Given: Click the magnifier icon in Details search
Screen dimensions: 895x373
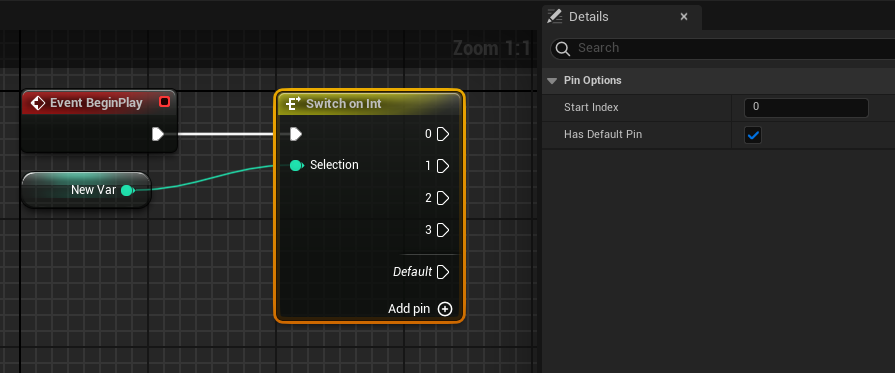Looking at the screenshot, I should (563, 49).
